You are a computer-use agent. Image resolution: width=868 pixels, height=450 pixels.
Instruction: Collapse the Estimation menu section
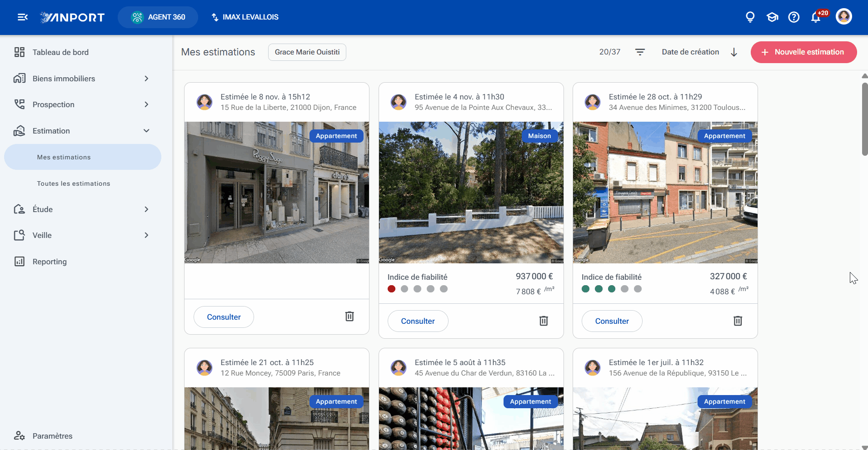82,131
